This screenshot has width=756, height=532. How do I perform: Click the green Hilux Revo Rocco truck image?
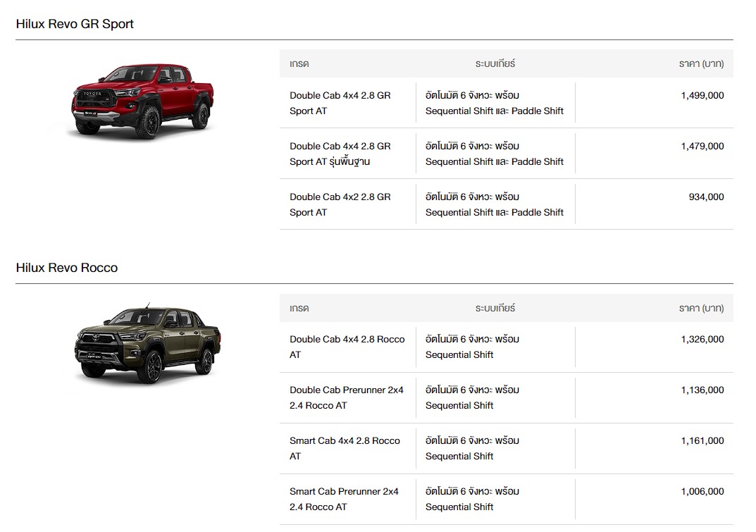click(x=147, y=345)
